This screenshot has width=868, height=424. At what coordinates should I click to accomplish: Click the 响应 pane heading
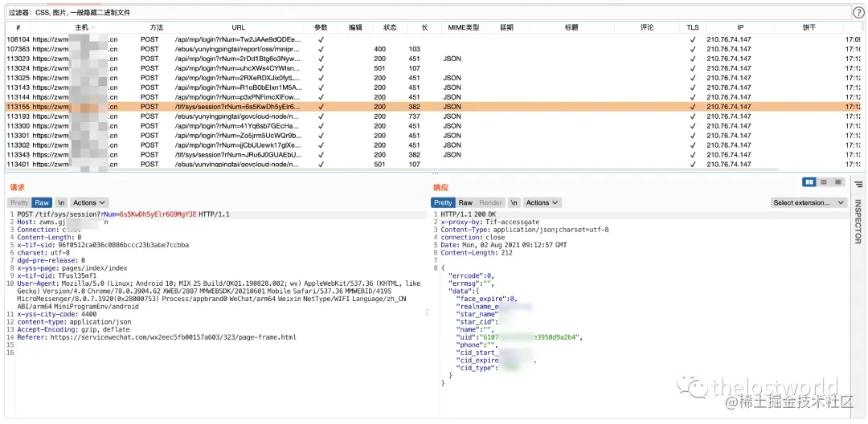[440, 188]
